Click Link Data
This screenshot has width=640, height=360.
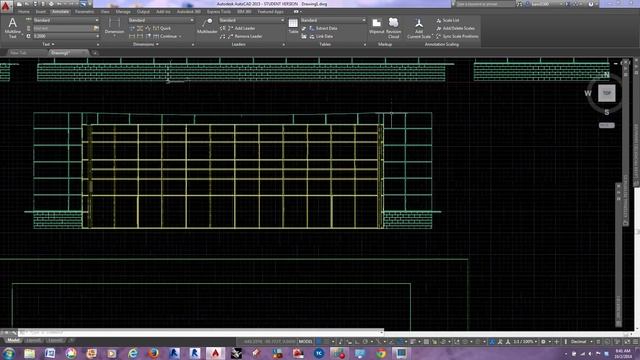321,36
